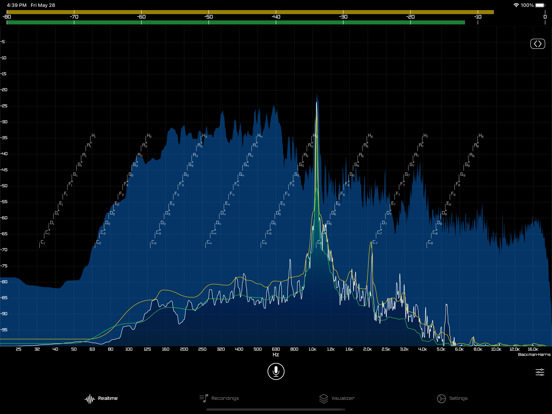Go to the Settings tab
Screen dimensions: 552x414
pos(452,399)
